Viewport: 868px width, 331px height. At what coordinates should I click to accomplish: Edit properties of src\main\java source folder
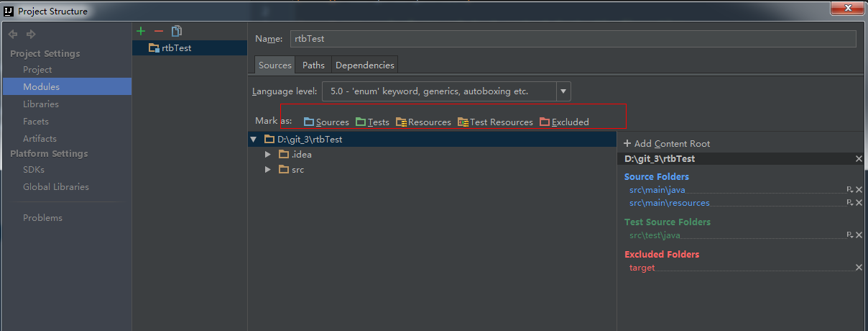[x=849, y=190]
